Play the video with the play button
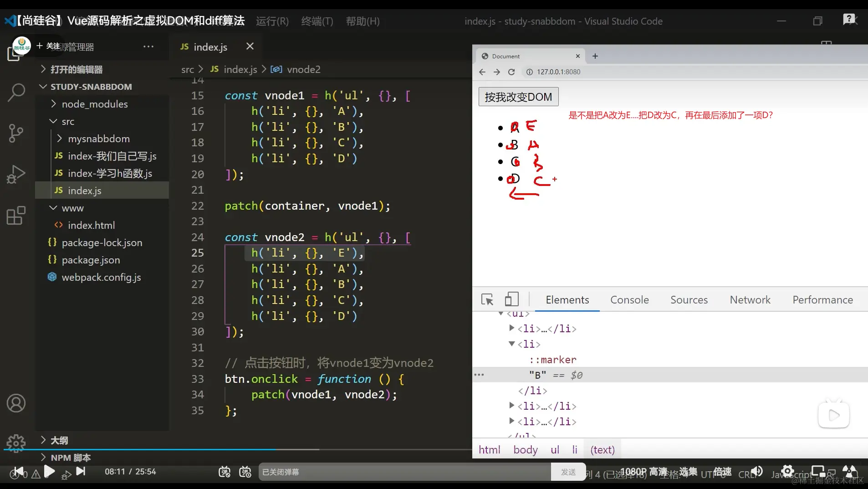The width and height of the screenshot is (868, 489). [50, 471]
